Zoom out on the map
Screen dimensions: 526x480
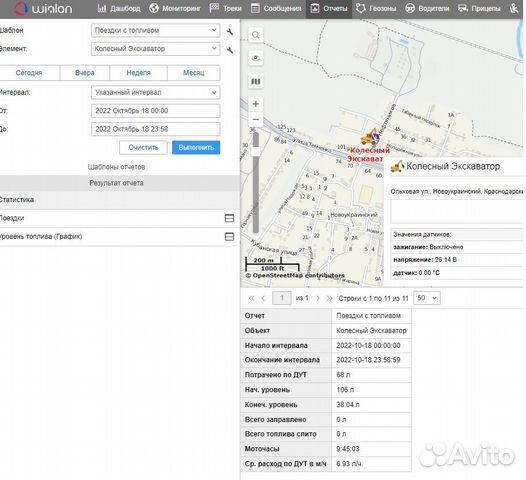(x=256, y=119)
